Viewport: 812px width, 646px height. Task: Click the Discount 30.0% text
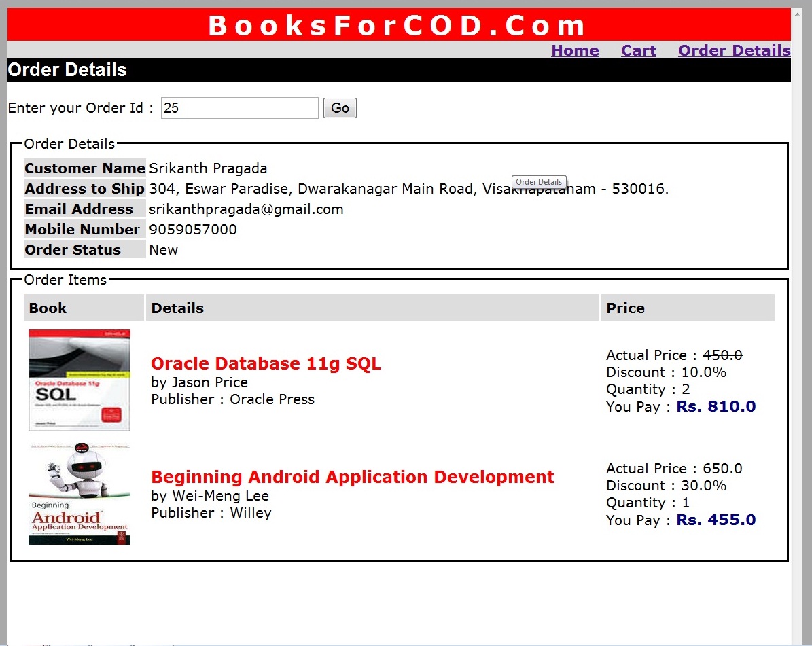click(x=667, y=486)
